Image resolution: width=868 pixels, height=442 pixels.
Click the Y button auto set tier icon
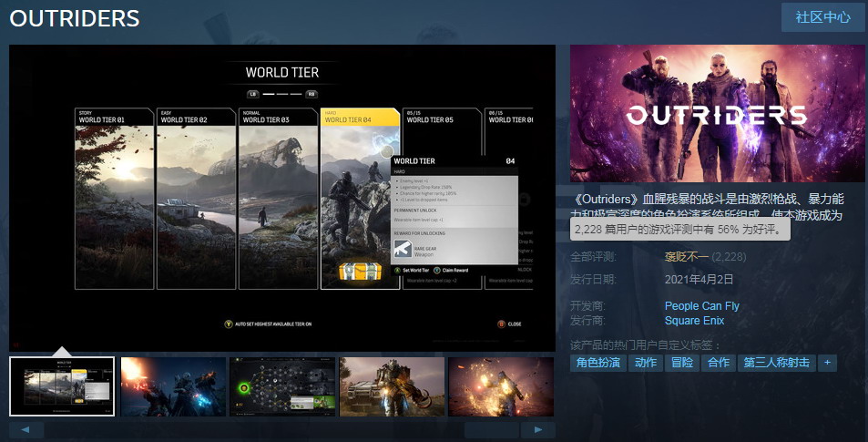(x=228, y=324)
